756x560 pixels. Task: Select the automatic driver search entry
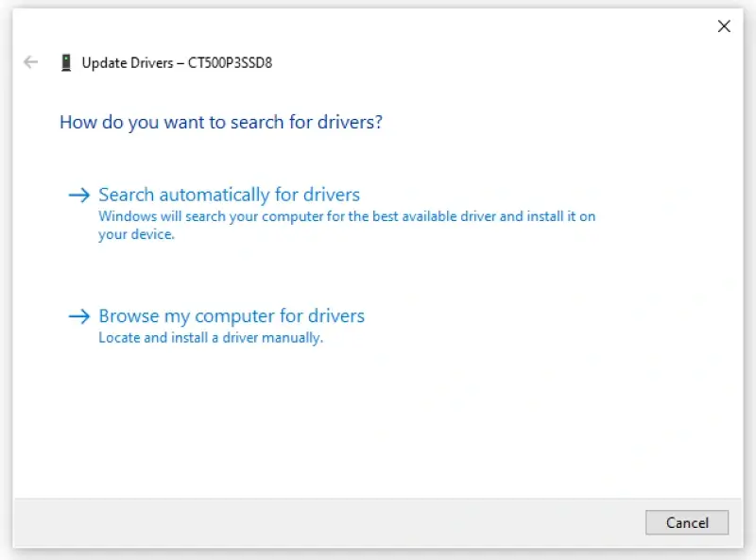tap(229, 195)
